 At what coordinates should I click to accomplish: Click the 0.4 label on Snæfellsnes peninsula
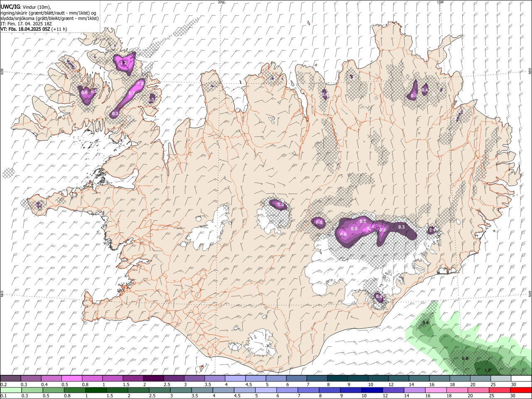click(x=38, y=205)
